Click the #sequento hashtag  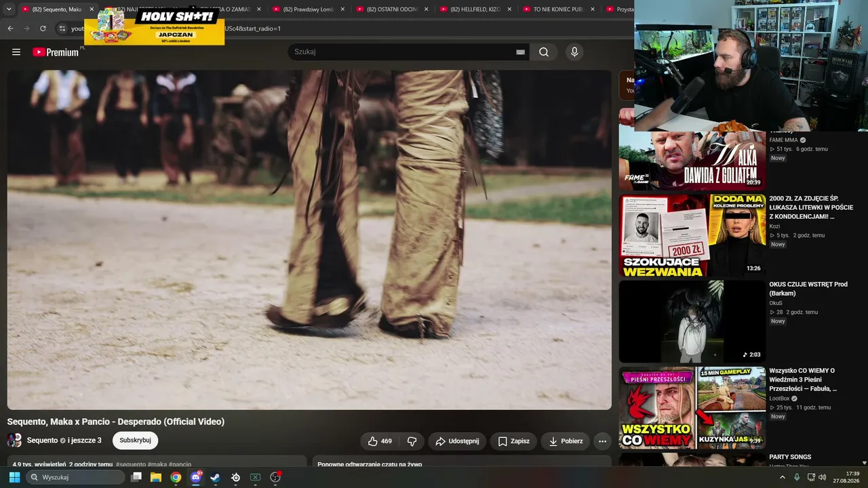point(131,465)
